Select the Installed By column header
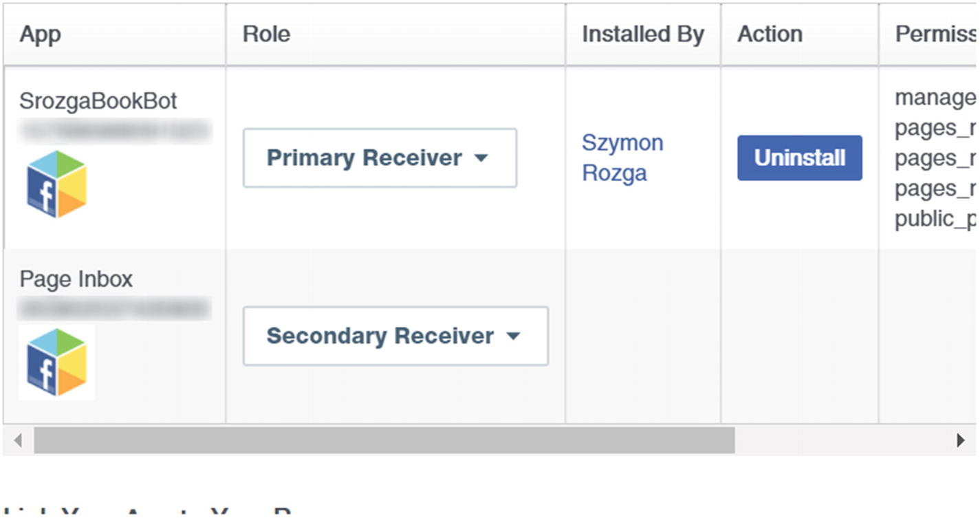This screenshot has height=518, width=980. pyautogui.click(x=642, y=34)
